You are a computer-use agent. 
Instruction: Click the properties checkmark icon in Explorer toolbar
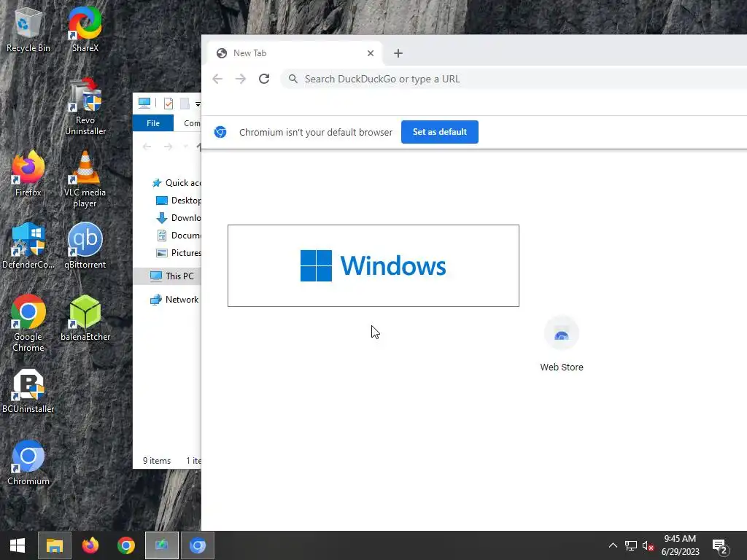pyautogui.click(x=169, y=104)
